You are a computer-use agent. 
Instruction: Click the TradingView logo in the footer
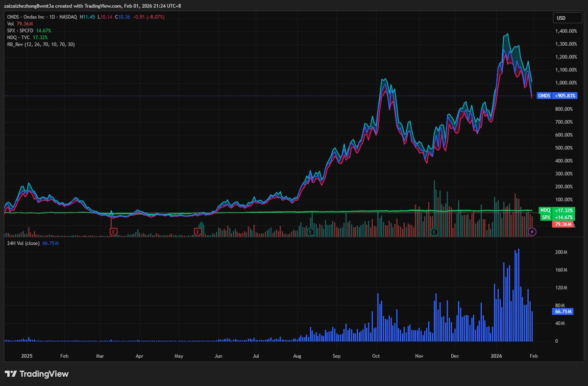tap(36, 373)
